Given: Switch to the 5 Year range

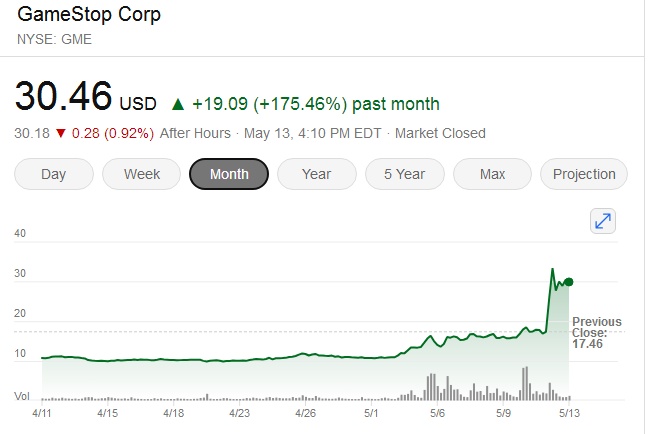Looking at the screenshot, I should coord(404,174).
